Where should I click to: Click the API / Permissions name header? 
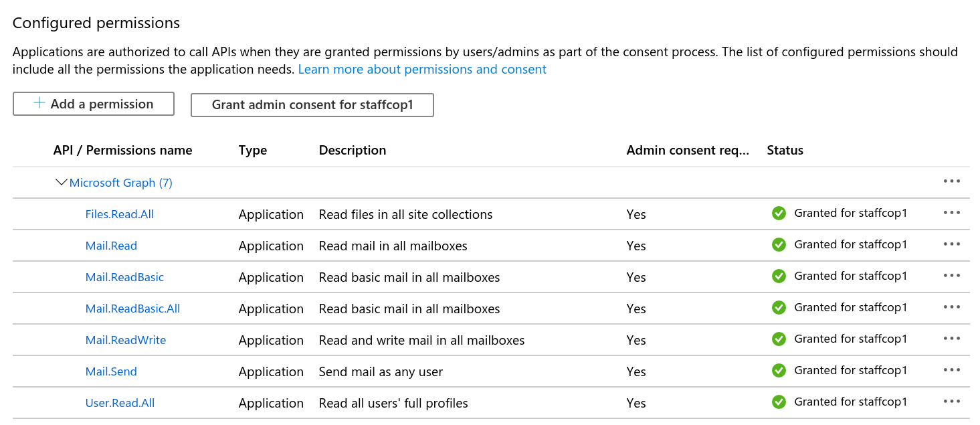[122, 151]
